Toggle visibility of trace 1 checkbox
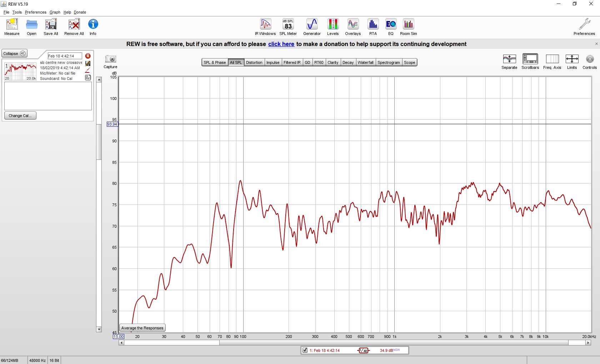This screenshot has width=600, height=364. pos(305,350)
